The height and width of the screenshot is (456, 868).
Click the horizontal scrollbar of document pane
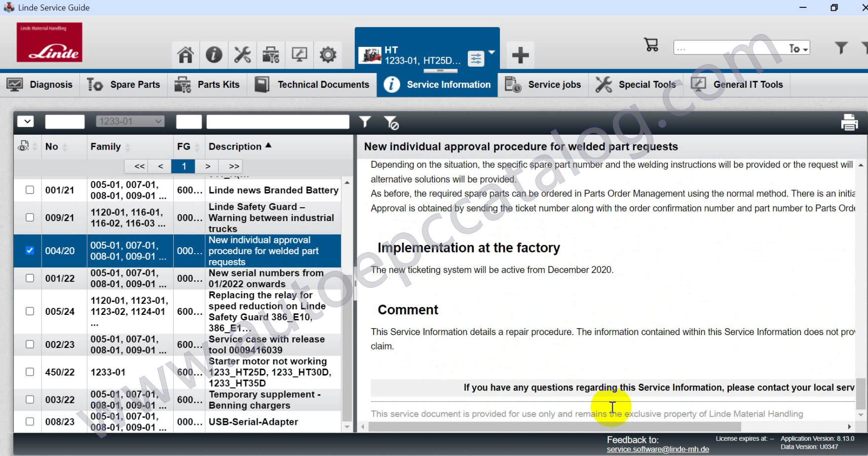[555, 426]
